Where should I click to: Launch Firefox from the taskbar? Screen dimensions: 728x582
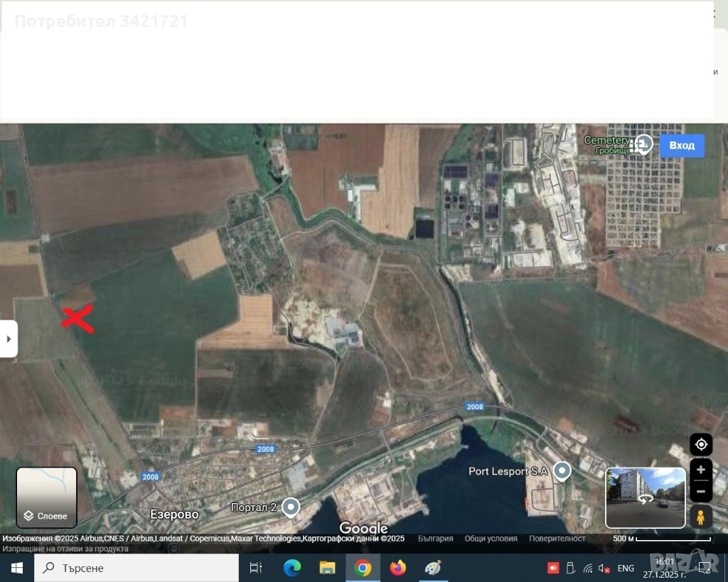point(397,568)
